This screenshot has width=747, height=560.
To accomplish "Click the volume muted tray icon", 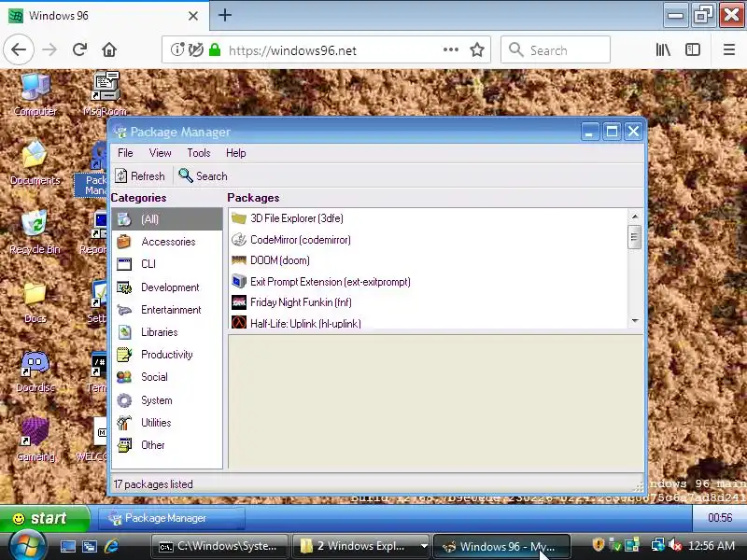I will (674, 545).
